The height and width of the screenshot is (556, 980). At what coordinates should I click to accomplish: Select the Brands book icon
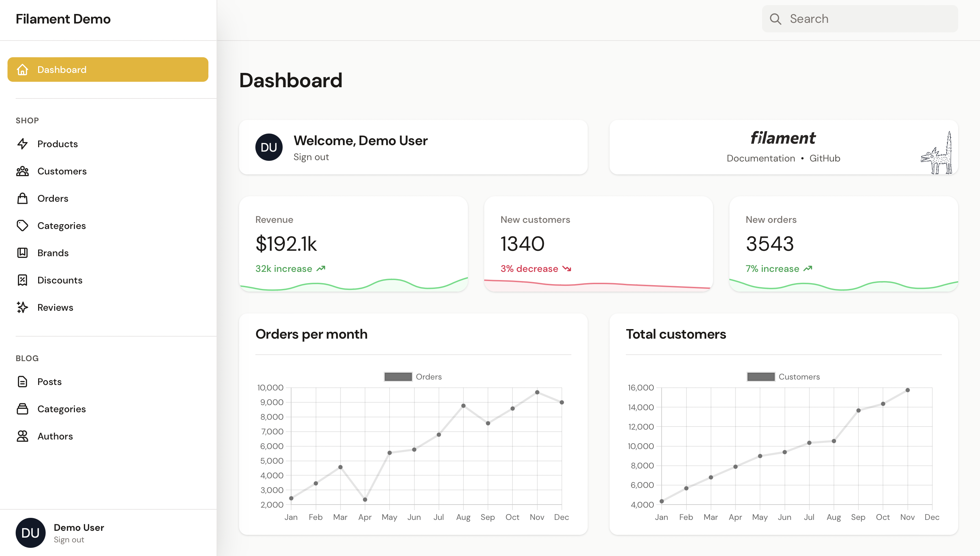22,252
